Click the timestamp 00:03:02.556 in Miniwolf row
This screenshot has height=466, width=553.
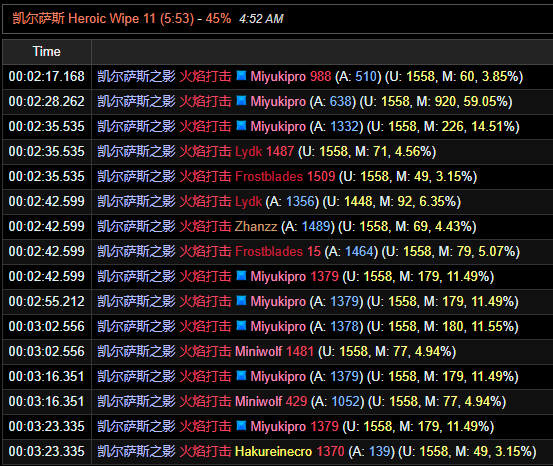47,351
